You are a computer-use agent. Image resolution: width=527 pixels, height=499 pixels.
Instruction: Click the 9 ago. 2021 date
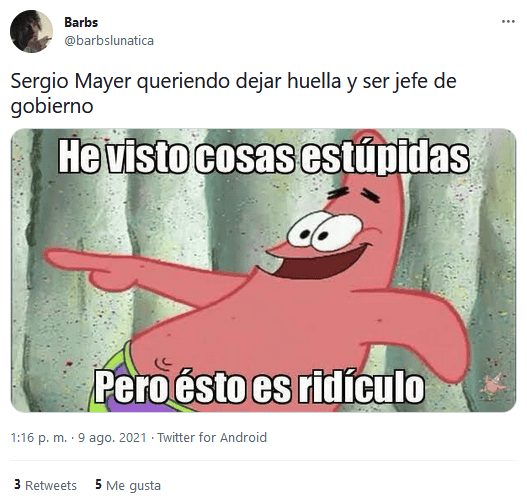(x=112, y=438)
